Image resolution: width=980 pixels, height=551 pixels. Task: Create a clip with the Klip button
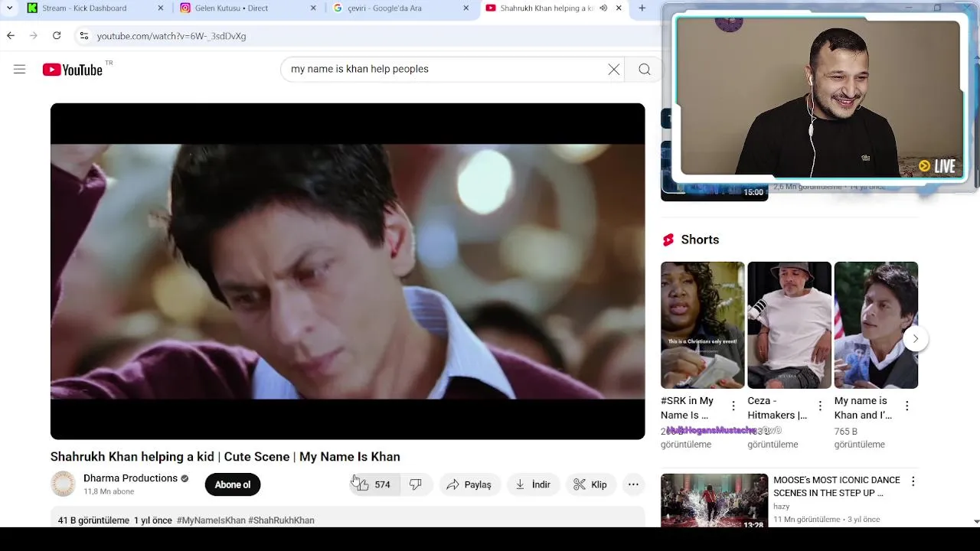(x=591, y=484)
